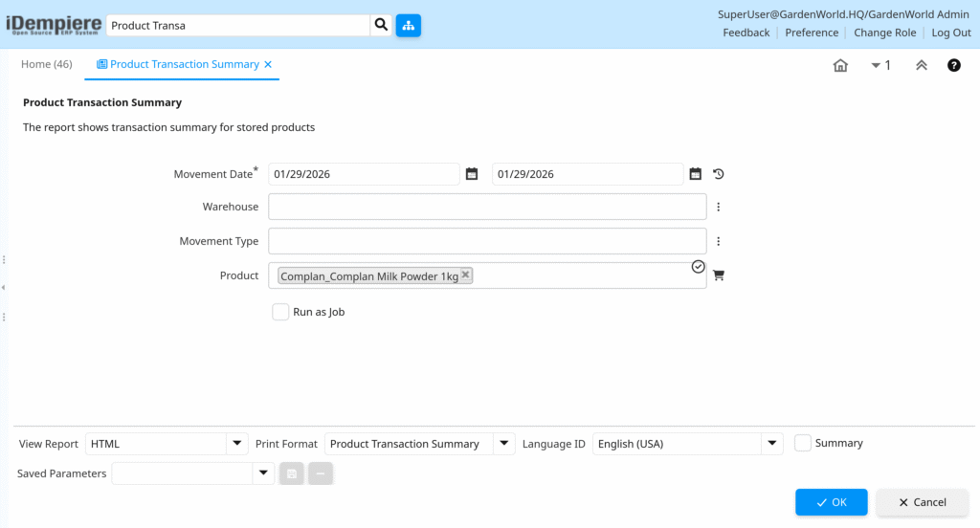Click the Movement Date to field
The width and height of the screenshot is (980, 528).
coord(588,174)
